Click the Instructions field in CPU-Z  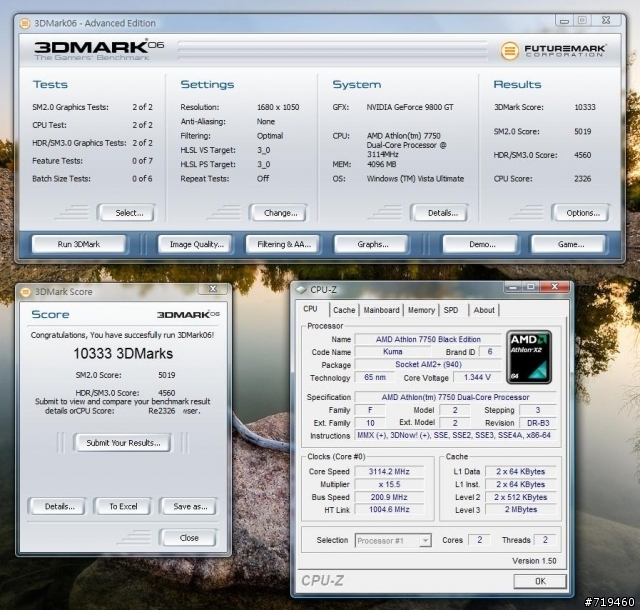[x=455, y=435]
